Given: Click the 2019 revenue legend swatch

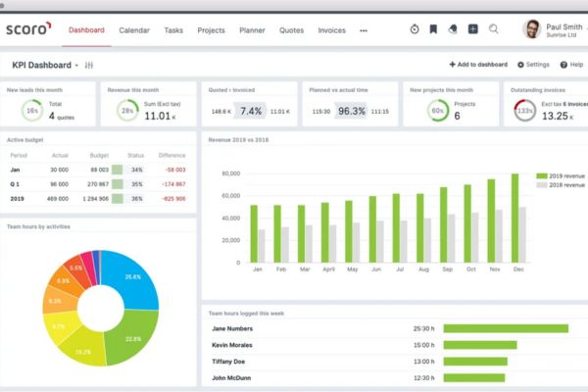Looking at the screenshot, I should [542, 176].
